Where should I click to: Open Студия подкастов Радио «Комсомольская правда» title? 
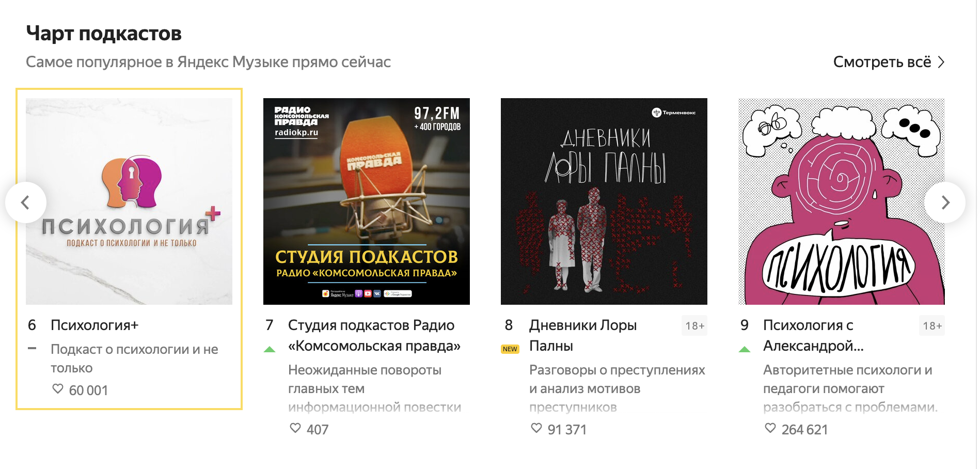click(374, 336)
